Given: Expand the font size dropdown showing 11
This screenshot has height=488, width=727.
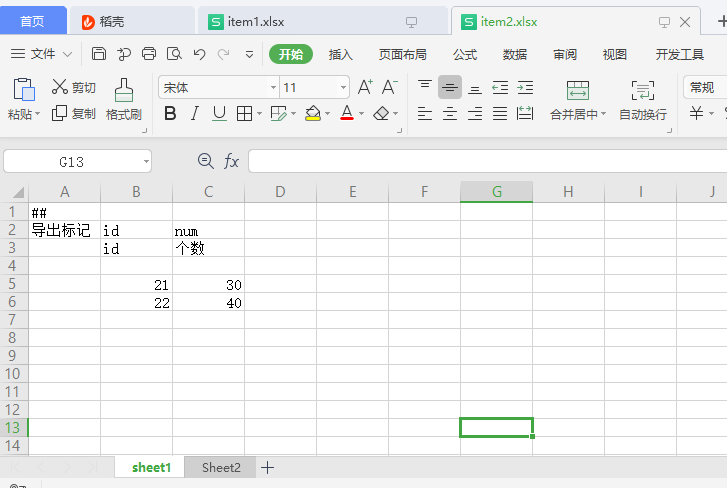Looking at the screenshot, I should coord(343,88).
